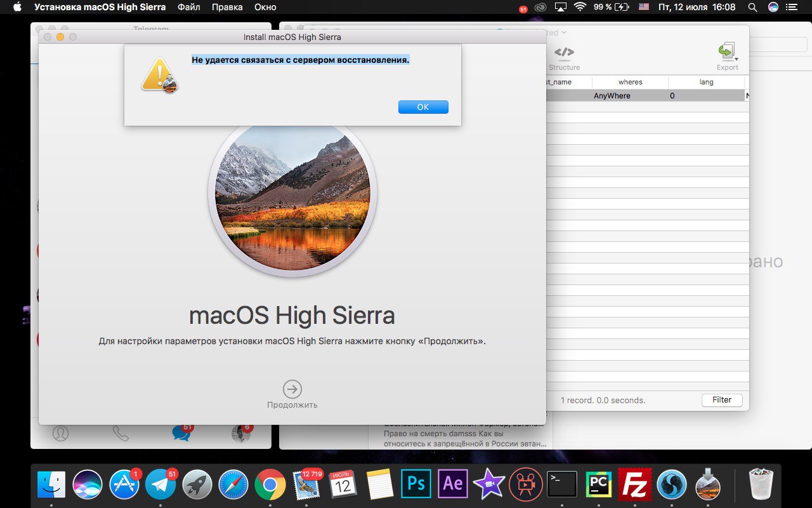
Task: Open the Chats tab with the 51 badge in Telegram
Action: [x=181, y=432]
